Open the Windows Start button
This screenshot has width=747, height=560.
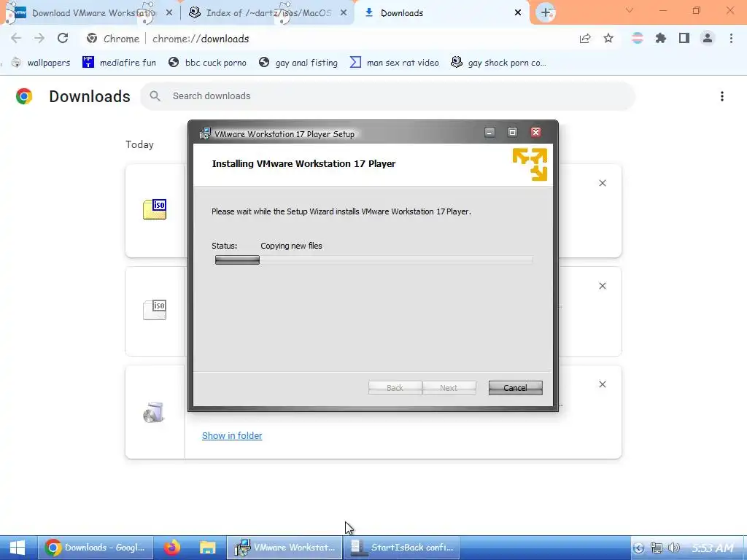pos(18,548)
